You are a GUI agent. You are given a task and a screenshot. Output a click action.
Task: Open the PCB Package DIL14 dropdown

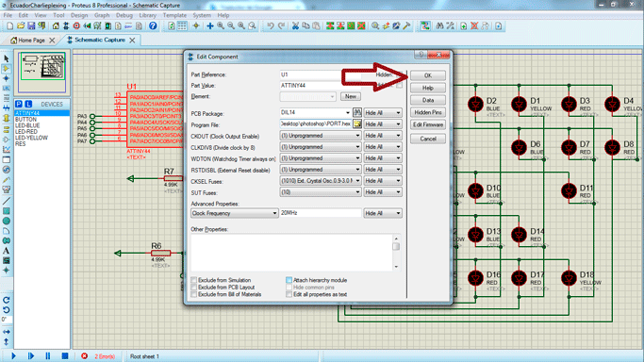[348, 112]
